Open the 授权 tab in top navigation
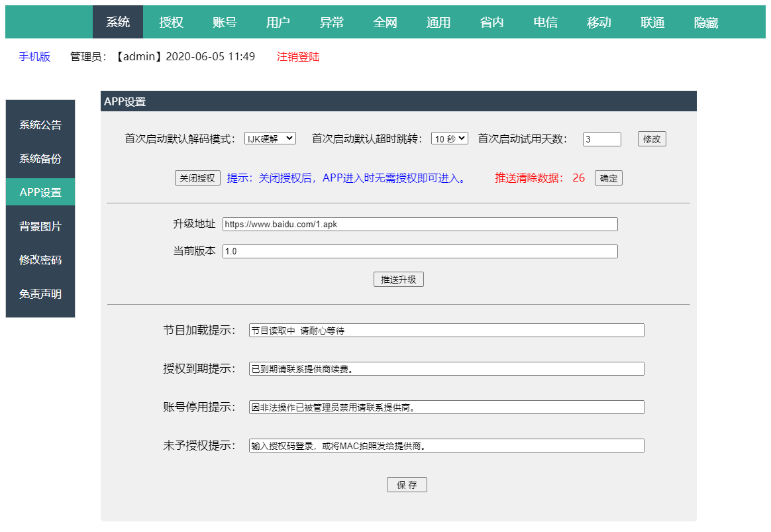Image resolution: width=771 pixels, height=532 pixels. click(171, 23)
